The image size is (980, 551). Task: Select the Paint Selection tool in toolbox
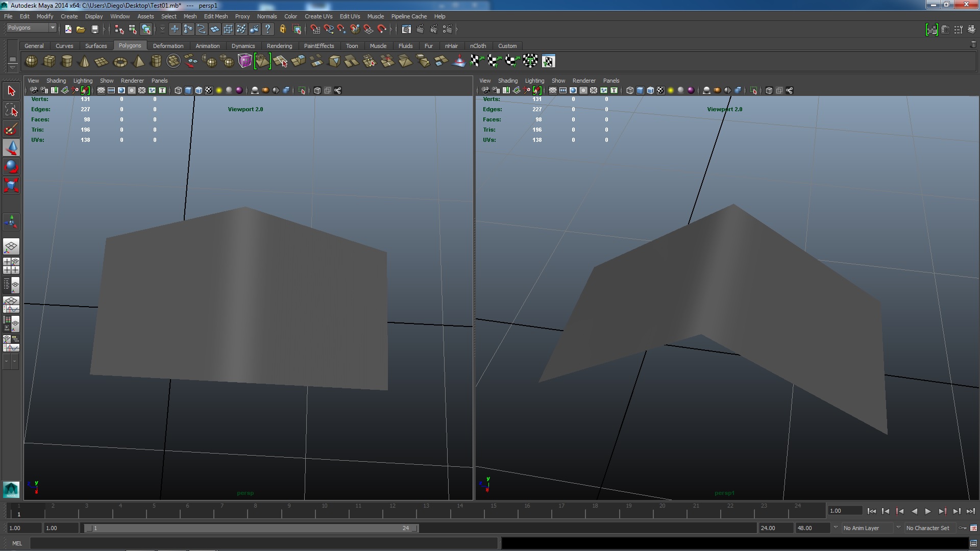pos(11,129)
